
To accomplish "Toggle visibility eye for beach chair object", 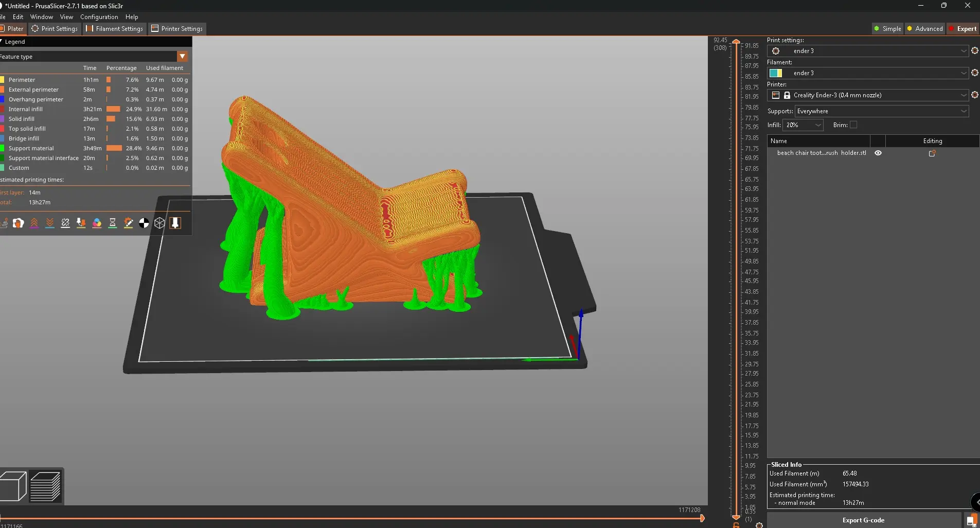I will point(878,153).
